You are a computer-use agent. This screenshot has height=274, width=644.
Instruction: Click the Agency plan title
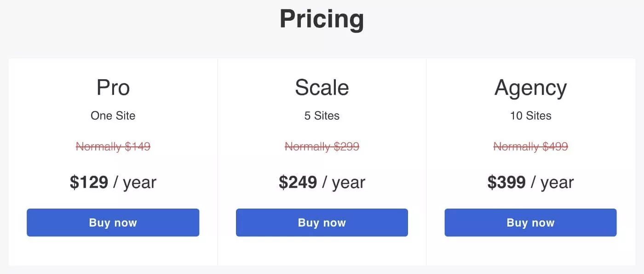pos(530,88)
